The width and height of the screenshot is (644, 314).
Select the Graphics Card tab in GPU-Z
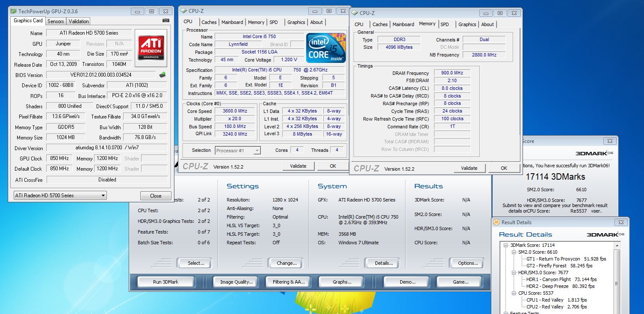click(x=28, y=21)
